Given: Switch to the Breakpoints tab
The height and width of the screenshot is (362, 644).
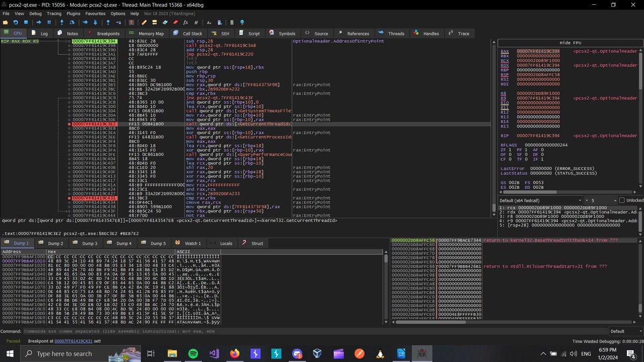Looking at the screenshot, I should pos(104,33).
